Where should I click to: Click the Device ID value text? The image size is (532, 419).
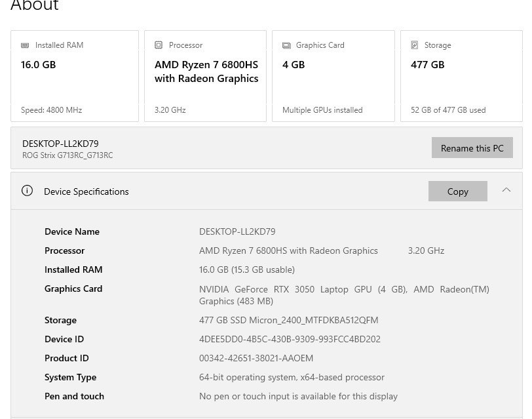290,339
